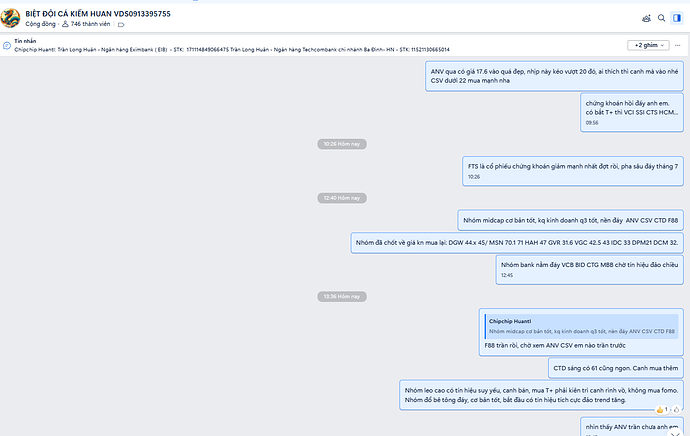Open the three-dot menu on pinned bar
This screenshot has height=436, width=690.
[678, 45]
